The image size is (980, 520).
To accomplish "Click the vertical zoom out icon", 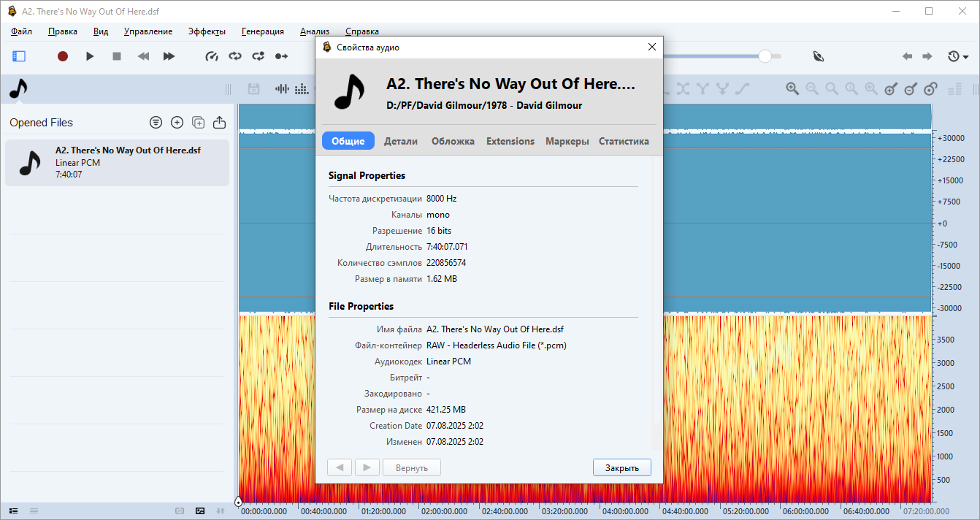I will 911,89.
